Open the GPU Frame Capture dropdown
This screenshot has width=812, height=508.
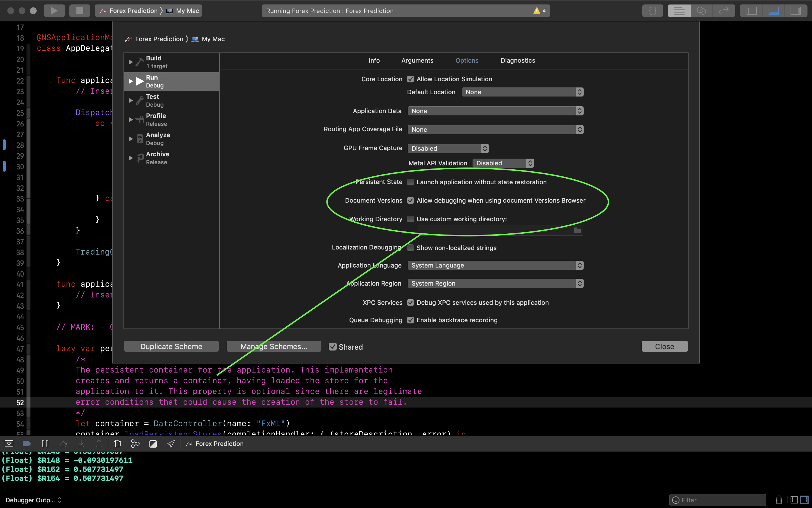(448, 148)
